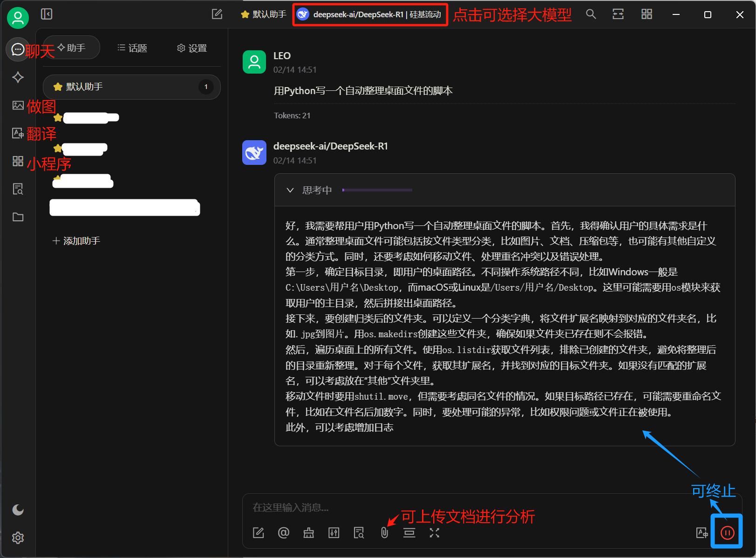Open the user profile avatar in sidebar
The width and height of the screenshot is (756, 558).
[18, 18]
